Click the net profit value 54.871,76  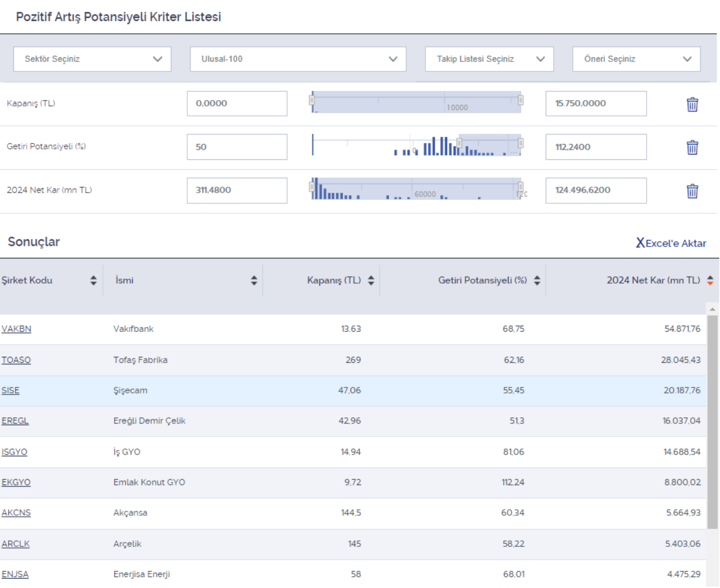682,329
